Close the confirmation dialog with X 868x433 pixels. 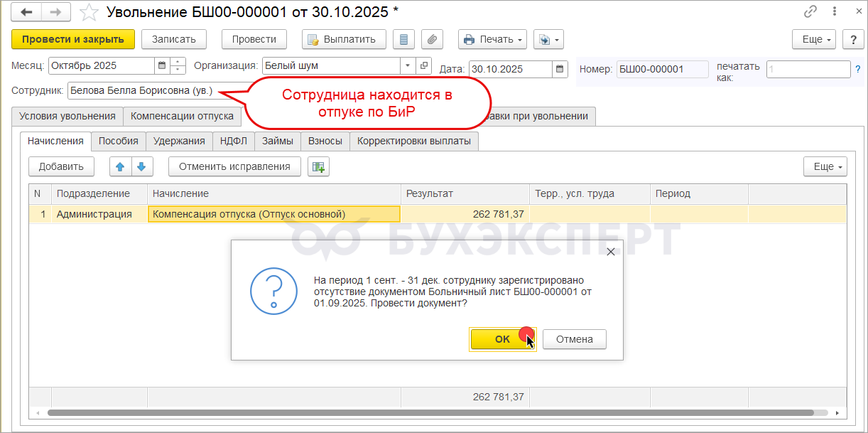(x=610, y=251)
